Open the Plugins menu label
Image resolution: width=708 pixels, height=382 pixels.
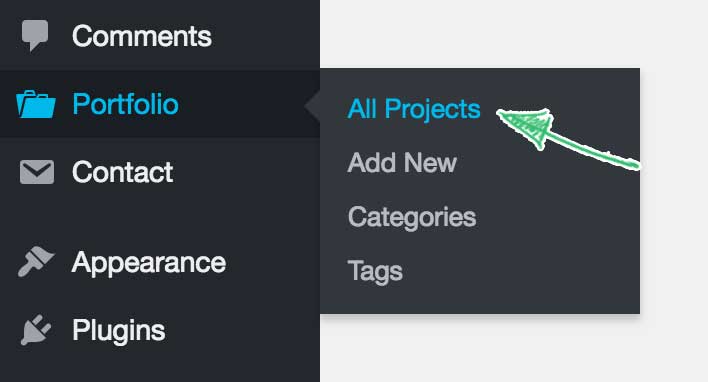pos(119,331)
